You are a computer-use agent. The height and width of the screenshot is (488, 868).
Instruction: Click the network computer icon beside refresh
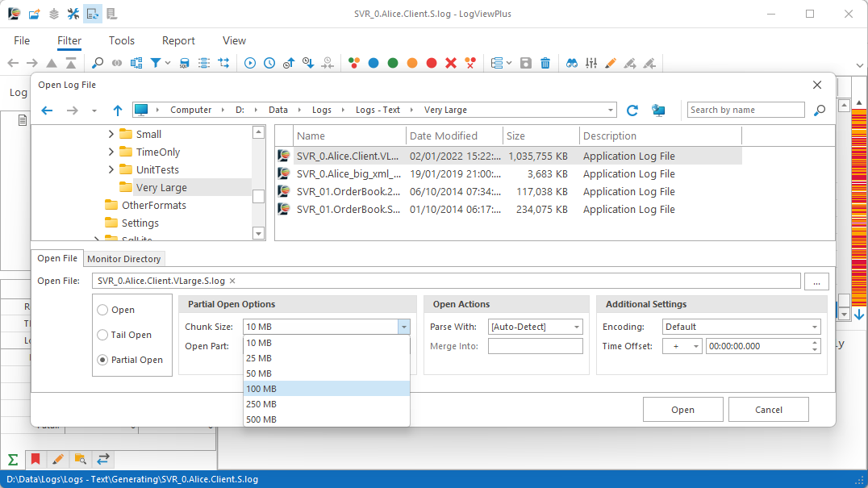click(658, 111)
